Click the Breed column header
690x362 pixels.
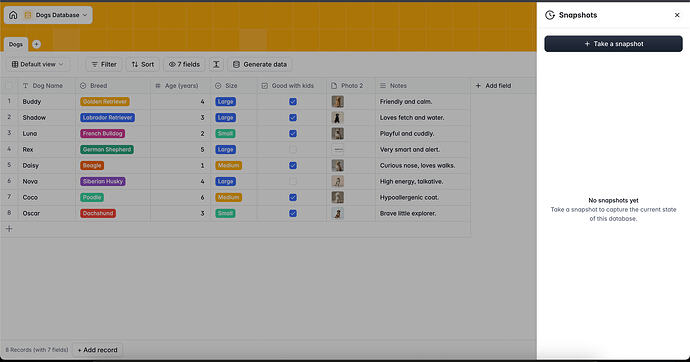coord(113,86)
